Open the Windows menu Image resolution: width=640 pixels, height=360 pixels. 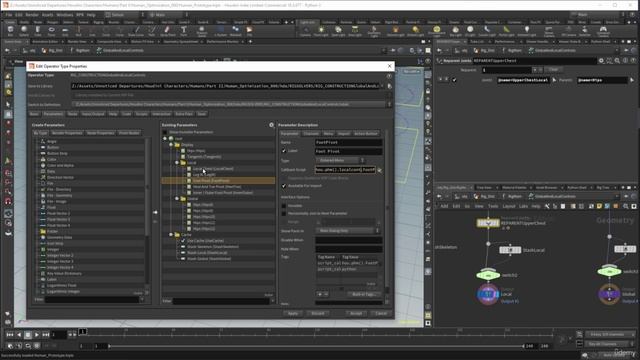[64, 15]
